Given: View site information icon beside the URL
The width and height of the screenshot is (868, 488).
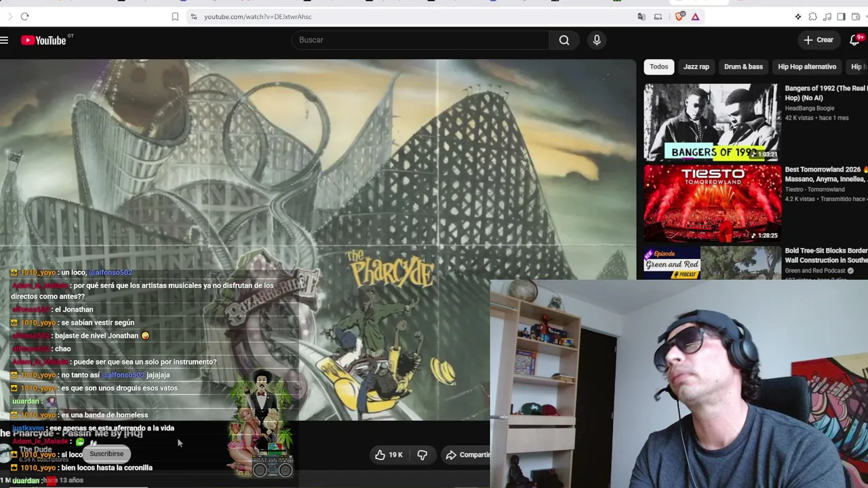Looking at the screenshot, I should point(194,16).
